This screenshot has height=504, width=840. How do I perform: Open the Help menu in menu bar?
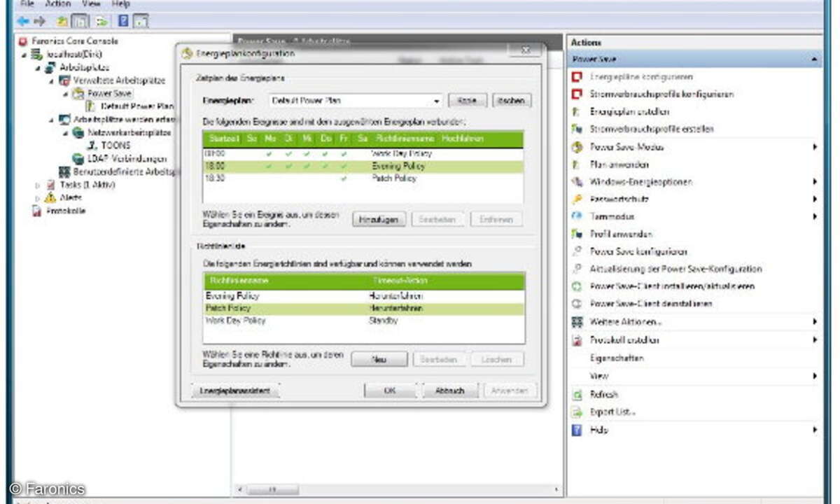121,4
